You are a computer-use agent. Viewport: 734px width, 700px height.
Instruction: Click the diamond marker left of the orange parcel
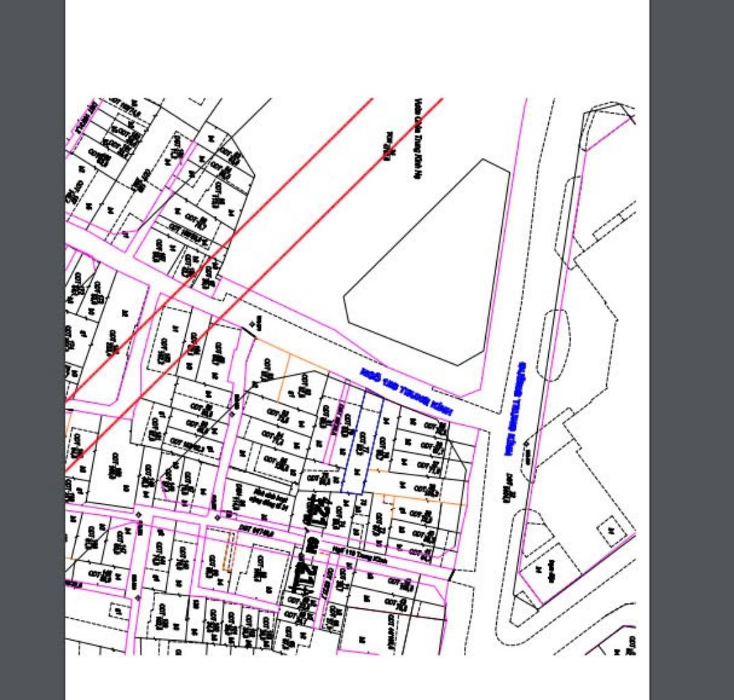point(252,324)
